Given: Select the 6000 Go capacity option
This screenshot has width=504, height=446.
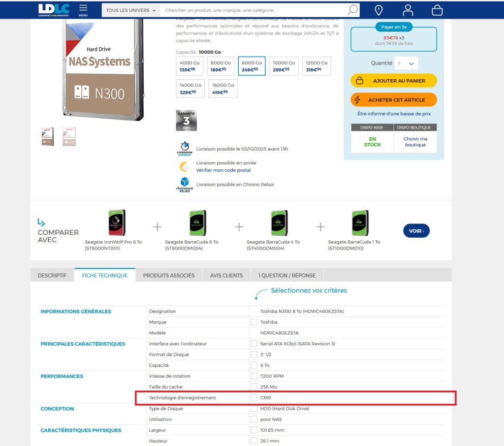Looking at the screenshot, I should (220, 66).
